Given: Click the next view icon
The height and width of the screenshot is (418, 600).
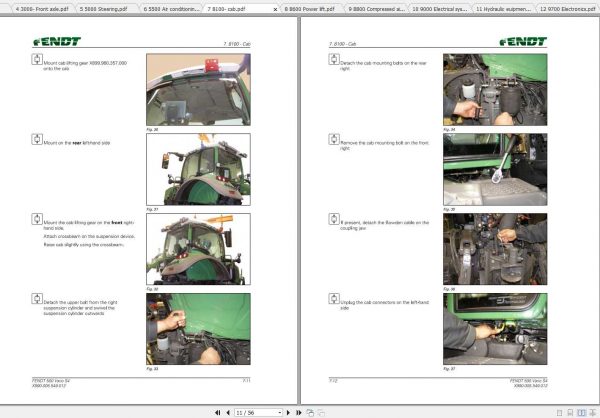Looking at the screenshot, I should [x=321, y=413].
